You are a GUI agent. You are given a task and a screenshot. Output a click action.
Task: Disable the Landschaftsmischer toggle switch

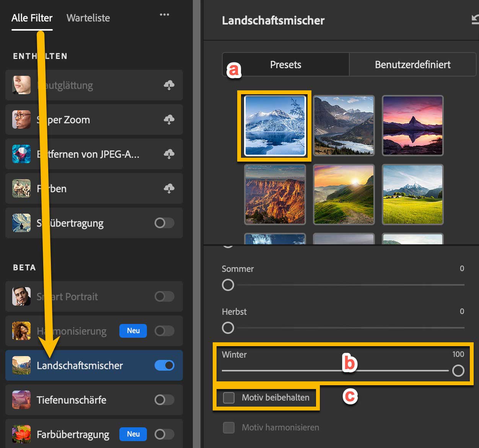point(165,365)
